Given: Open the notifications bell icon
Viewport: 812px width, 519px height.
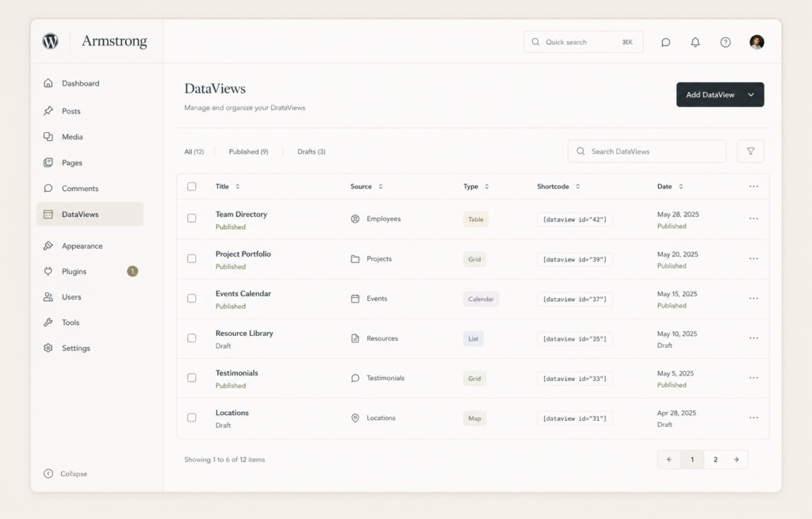Looking at the screenshot, I should point(695,43).
